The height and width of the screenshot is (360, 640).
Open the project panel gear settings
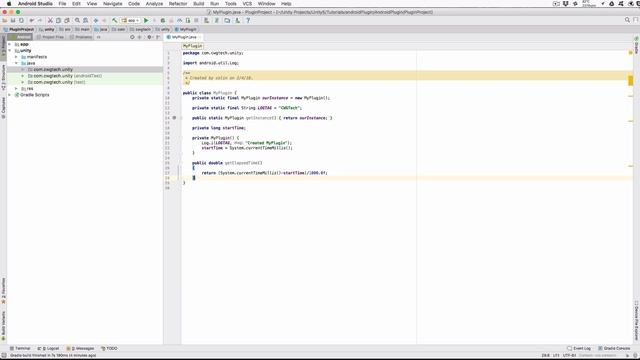pyautogui.click(x=149, y=37)
